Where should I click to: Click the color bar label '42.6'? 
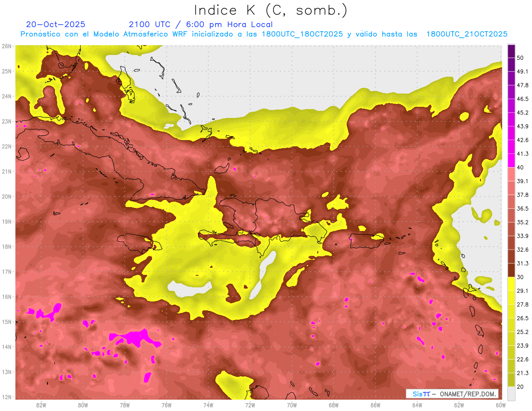pyautogui.click(x=523, y=141)
